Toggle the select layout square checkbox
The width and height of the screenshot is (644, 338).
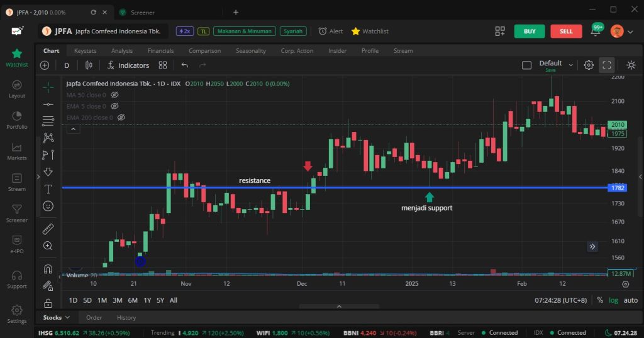[x=526, y=65]
